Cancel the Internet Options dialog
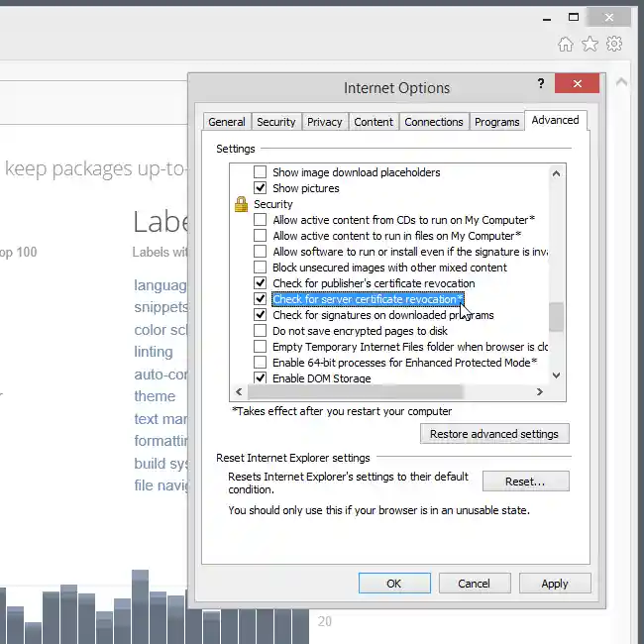Image resolution: width=644 pixels, height=644 pixels. (x=475, y=584)
